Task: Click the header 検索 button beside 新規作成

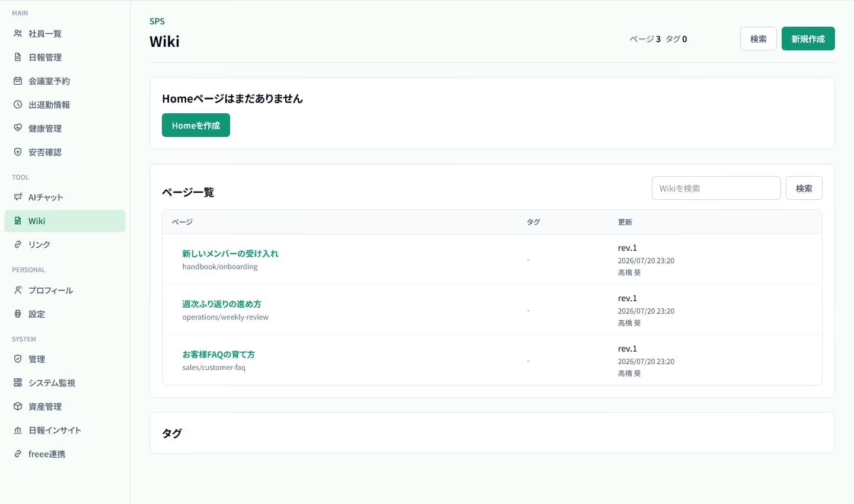Action: click(758, 39)
